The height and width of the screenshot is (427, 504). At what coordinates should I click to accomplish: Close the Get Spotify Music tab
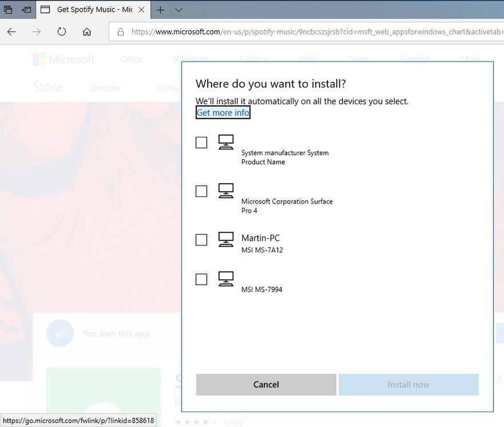(x=141, y=10)
